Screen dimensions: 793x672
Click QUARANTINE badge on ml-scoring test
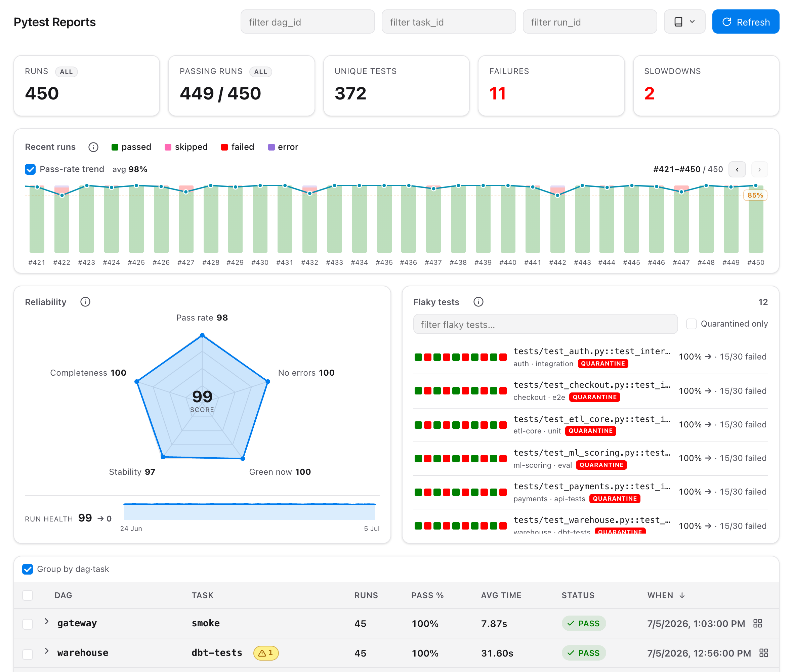[x=601, y=465]
